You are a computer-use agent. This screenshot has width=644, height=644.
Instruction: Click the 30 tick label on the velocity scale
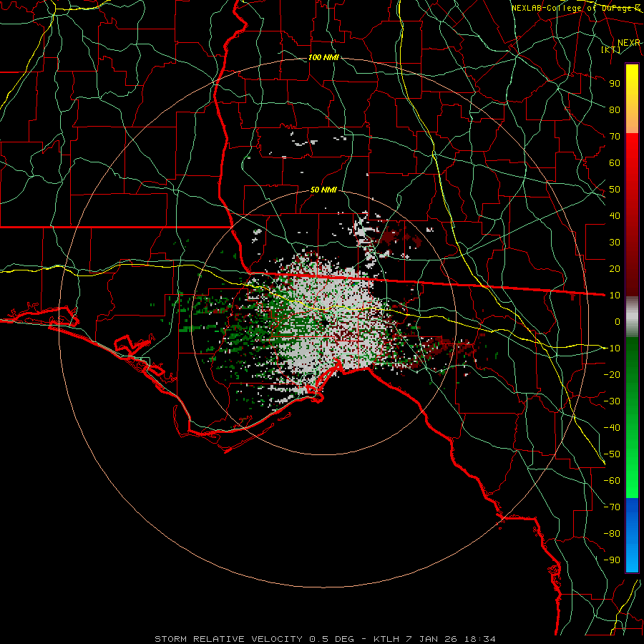[x=615, y=243]
